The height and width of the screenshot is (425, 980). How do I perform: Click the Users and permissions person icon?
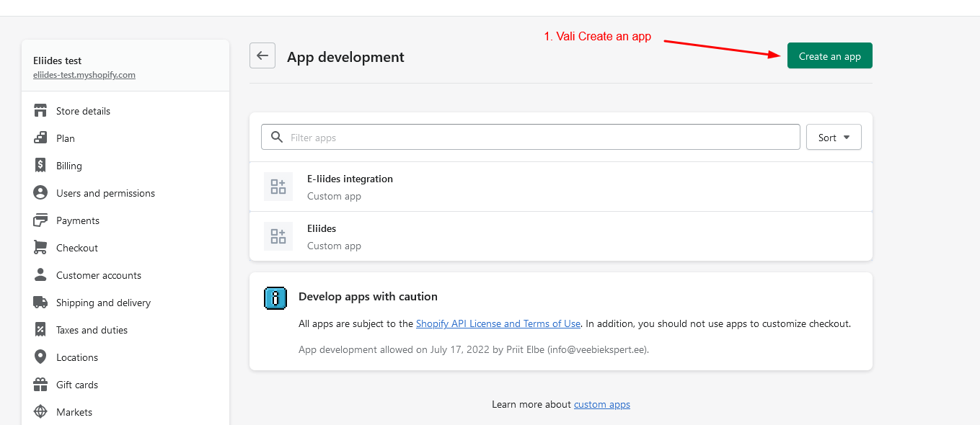point(40,193)
